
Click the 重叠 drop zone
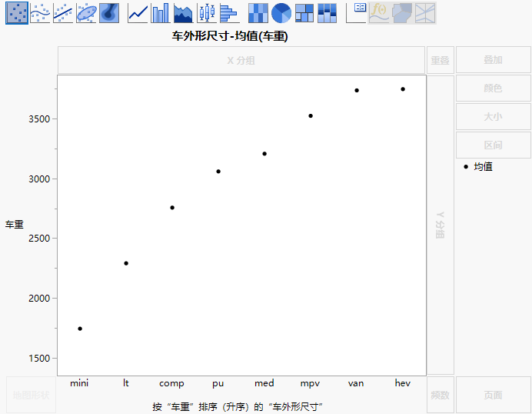pos(440,60)
